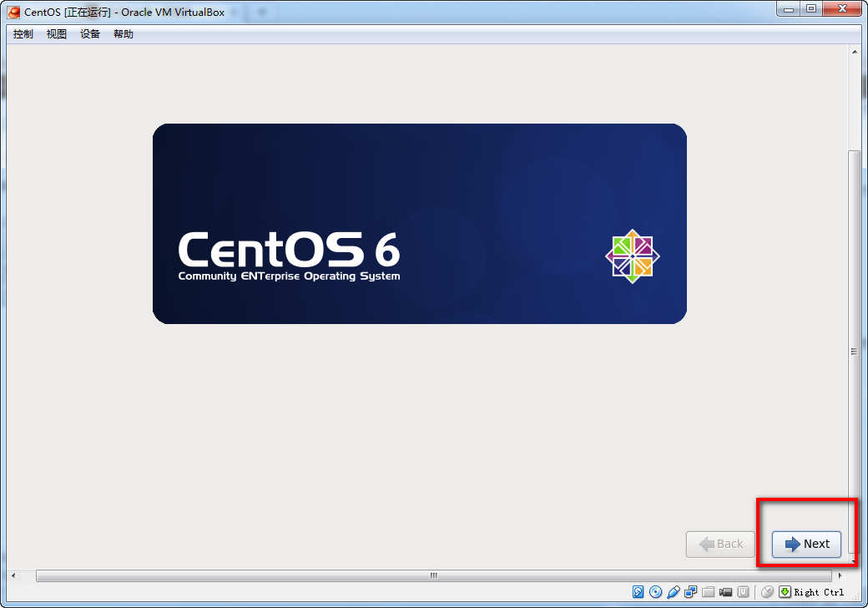868x608 pixels.
Task: Click the vertical scrollbar up arrow
Action: click(x=854, y=52)
